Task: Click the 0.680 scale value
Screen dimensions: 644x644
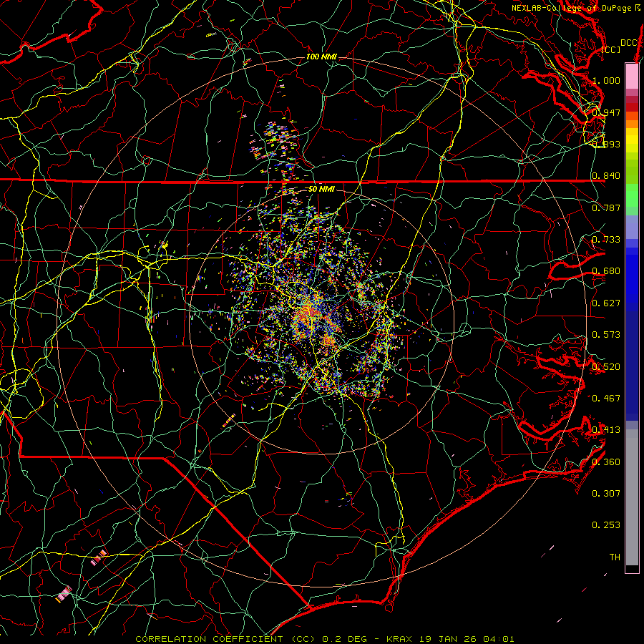Action: 606,270
